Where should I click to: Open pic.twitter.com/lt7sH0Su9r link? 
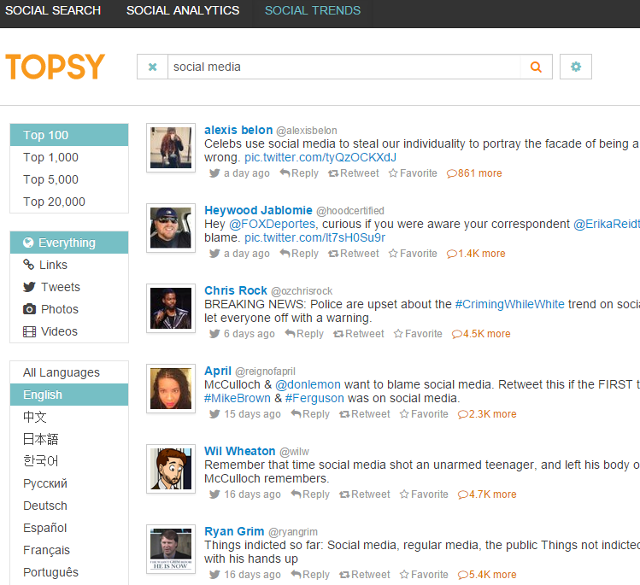315,238
